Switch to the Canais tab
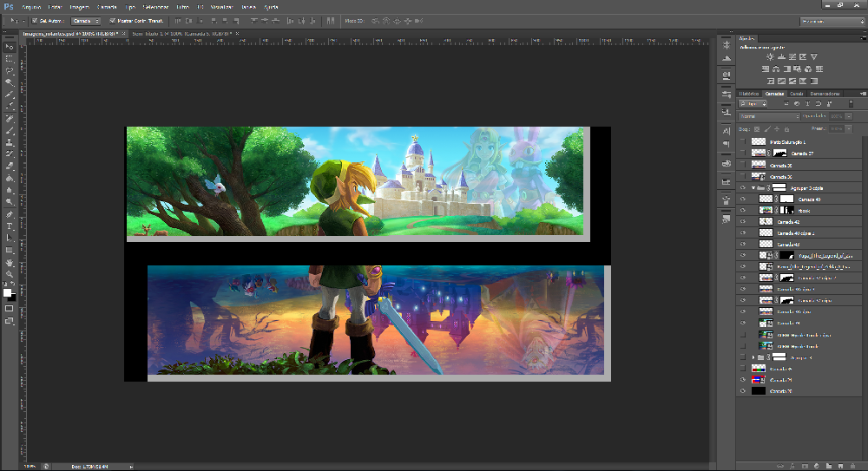Viewport: 868px width, 471px height. coord(797,94)
